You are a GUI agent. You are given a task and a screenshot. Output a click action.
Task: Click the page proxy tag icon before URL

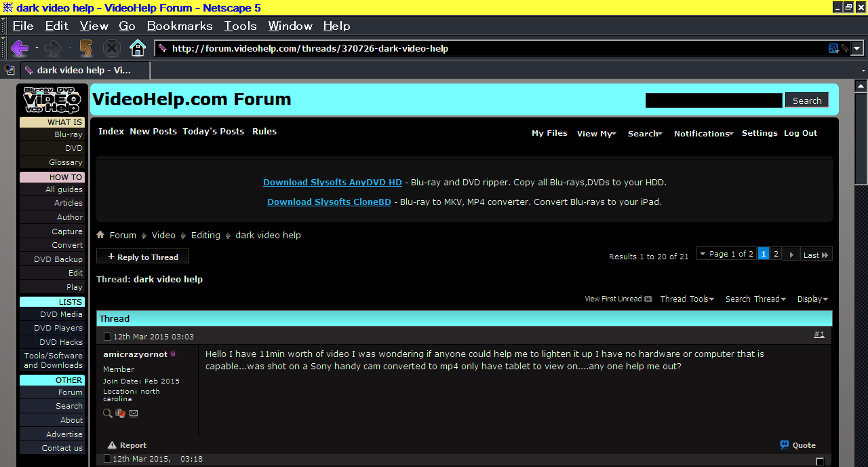(163, 48)
